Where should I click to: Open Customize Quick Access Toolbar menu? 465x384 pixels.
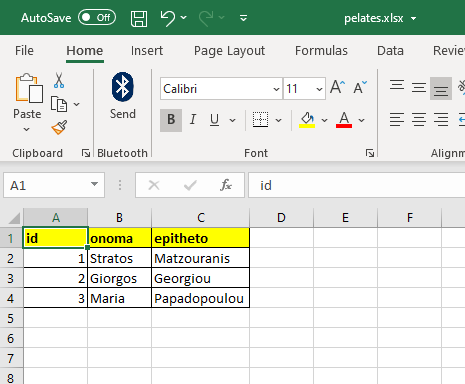[x=244, y=18]
